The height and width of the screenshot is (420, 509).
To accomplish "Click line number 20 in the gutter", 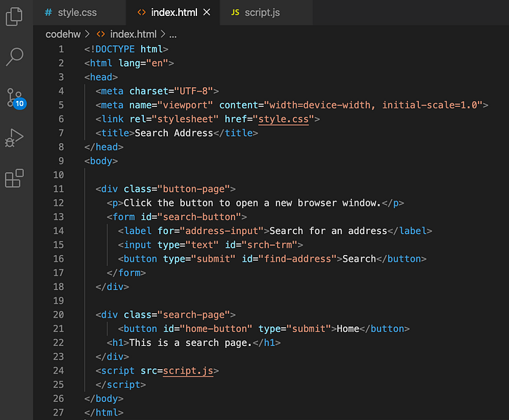I will (58, 315).
